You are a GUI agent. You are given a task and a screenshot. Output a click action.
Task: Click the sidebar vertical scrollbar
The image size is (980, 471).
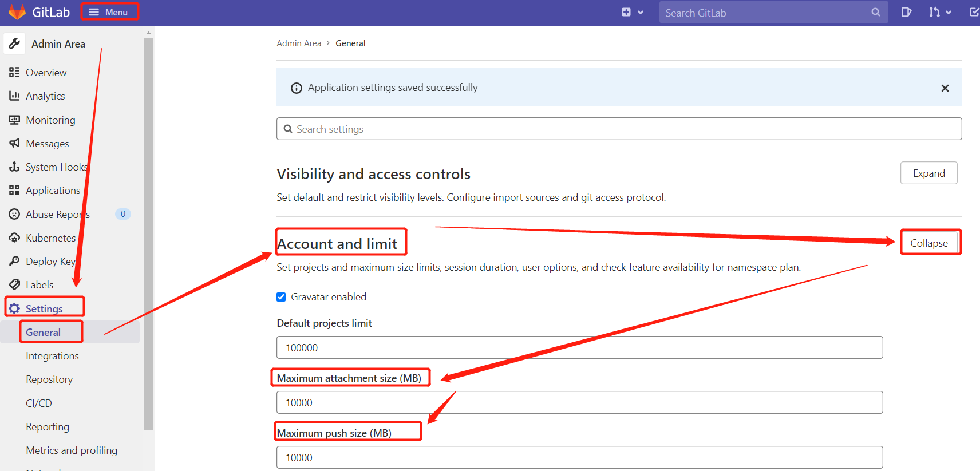click(149, 233)
